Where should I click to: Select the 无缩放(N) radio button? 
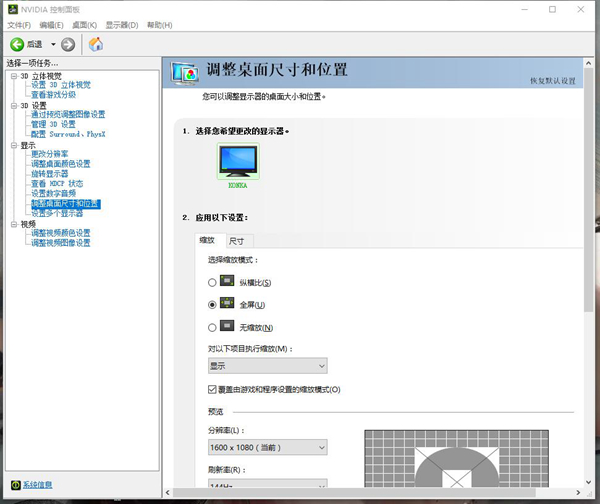(x=212, y=328)
